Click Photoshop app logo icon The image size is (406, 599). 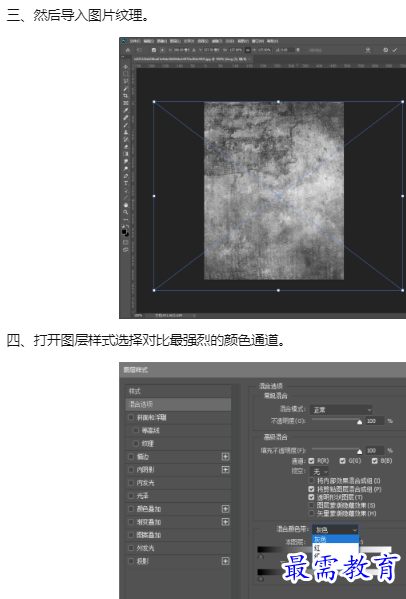coord(123,41)
